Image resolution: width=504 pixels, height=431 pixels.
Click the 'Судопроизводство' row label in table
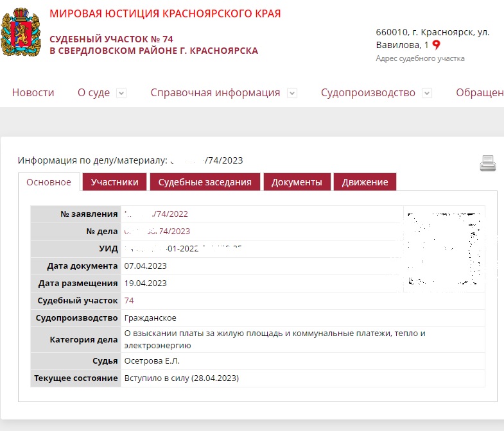[77, 318]
